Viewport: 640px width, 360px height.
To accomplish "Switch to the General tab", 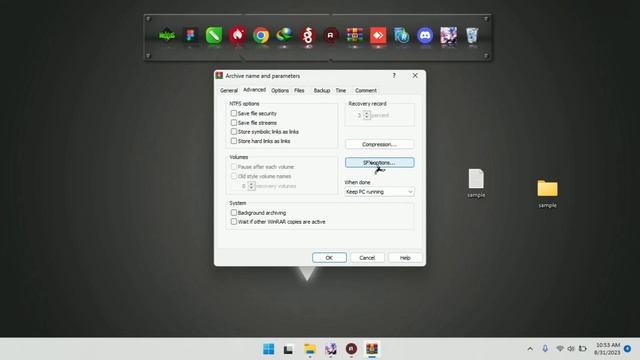I will 229,90.
